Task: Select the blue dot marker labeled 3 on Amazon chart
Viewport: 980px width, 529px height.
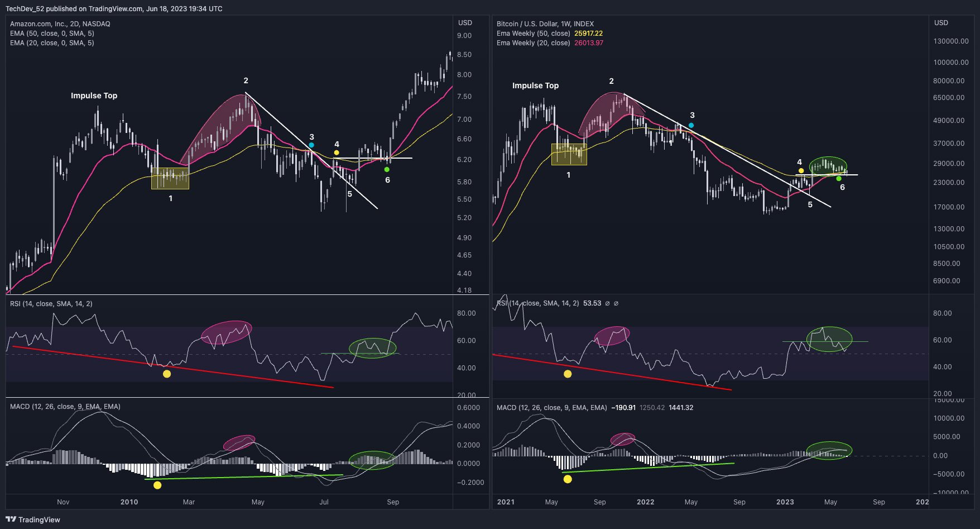Action: coord(311,144)
